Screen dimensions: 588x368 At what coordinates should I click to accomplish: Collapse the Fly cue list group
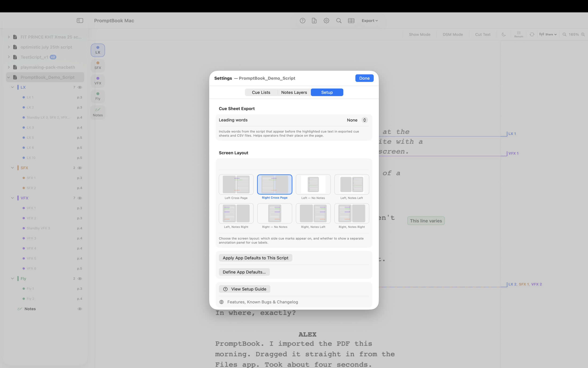(12, 279)
